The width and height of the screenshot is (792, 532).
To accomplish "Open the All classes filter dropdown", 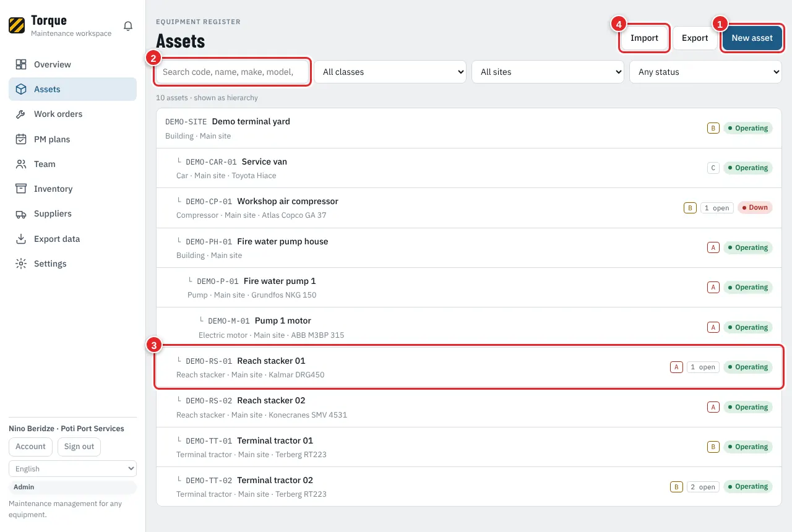I will 390,72.
